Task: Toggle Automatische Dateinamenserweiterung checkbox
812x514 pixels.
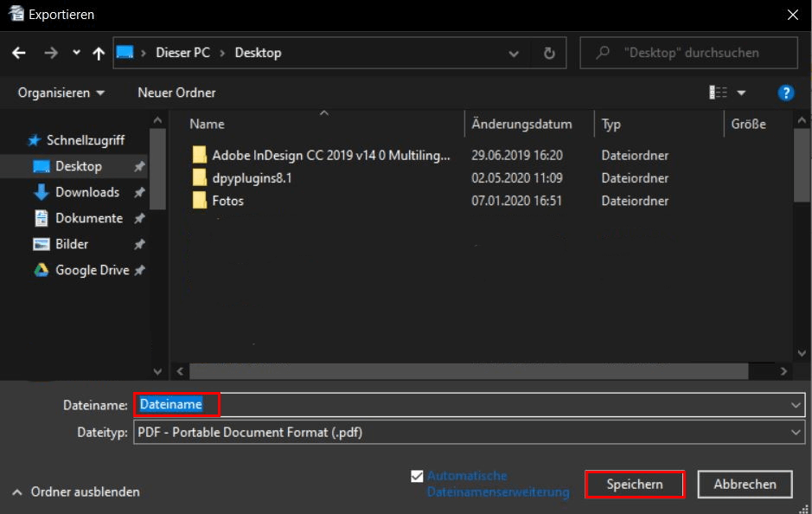Action: coord(417,476)
